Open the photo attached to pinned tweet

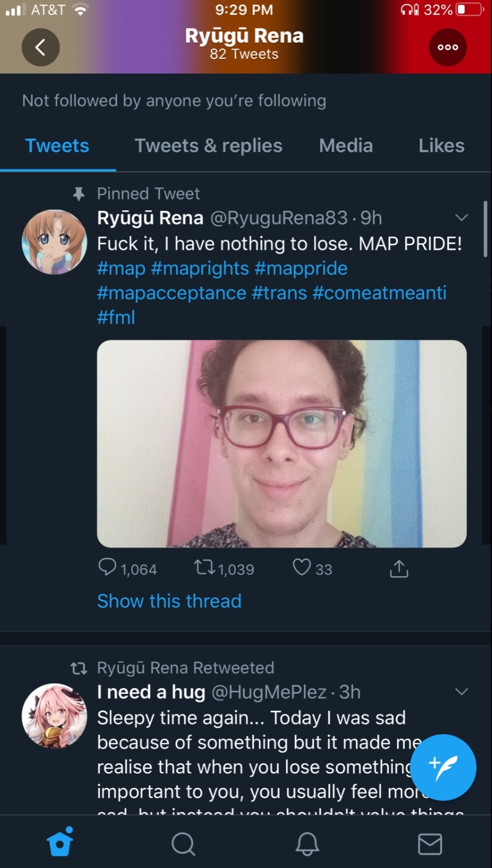pos(282,444)
